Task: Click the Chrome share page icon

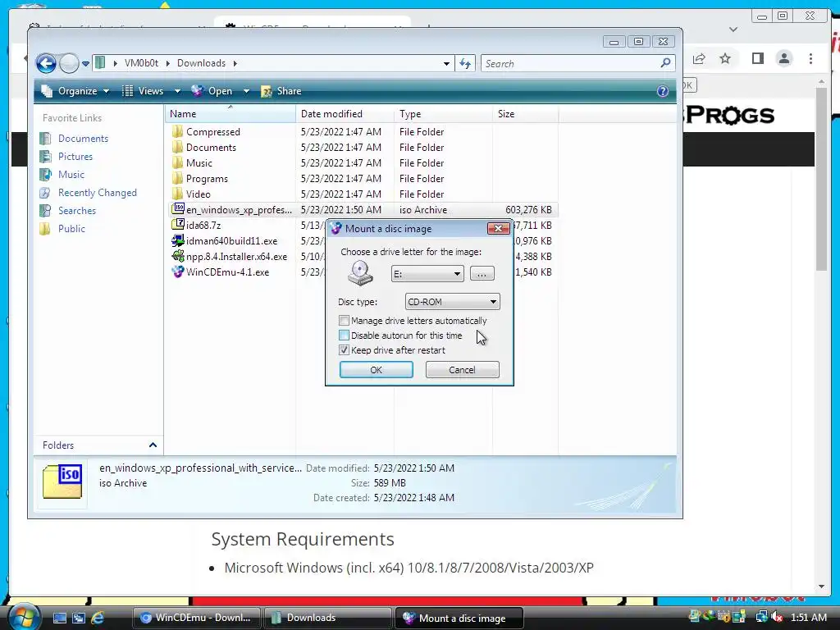Action: click(699, 58)
